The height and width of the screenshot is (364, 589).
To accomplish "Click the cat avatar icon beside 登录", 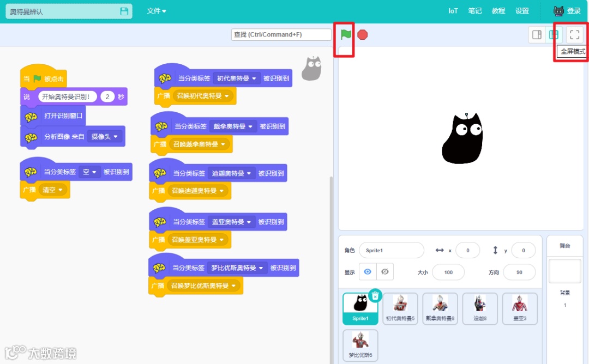I will 558,11.
